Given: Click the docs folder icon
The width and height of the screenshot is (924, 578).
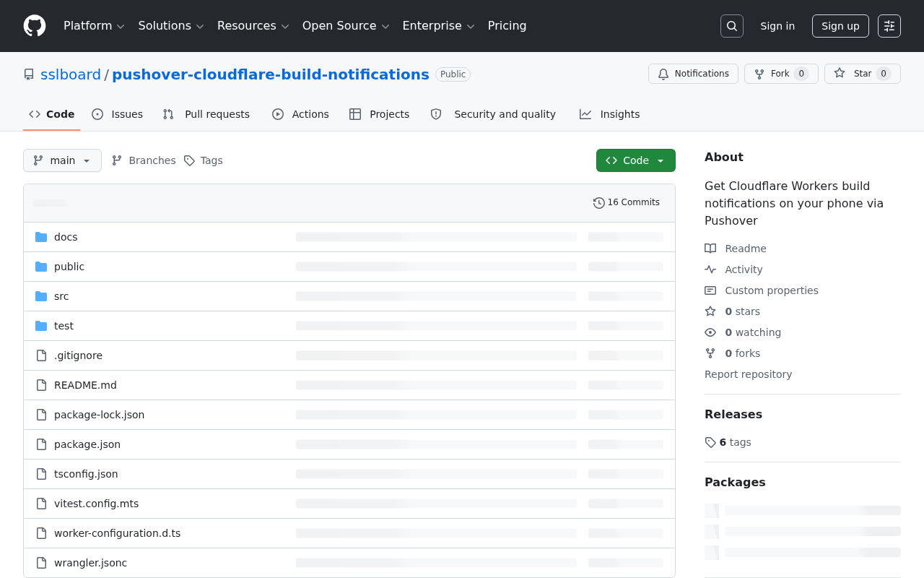Looking at the screenshot, I should tap(41, 237).
